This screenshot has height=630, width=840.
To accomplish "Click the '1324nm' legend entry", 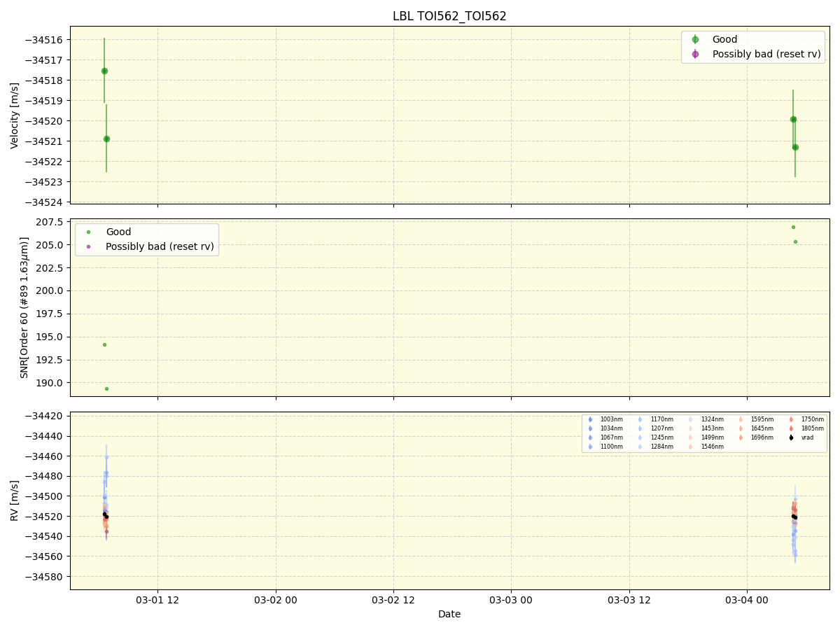I will 713,419.
